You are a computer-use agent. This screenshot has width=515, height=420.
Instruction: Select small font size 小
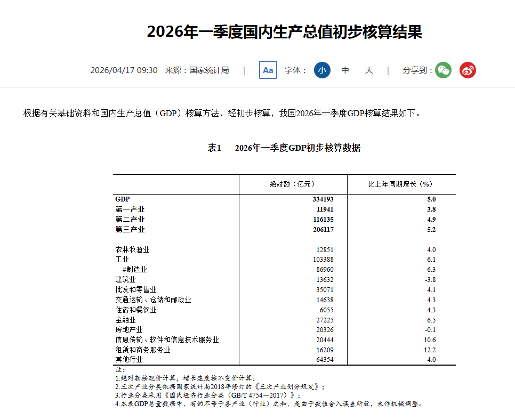(322, 70)
